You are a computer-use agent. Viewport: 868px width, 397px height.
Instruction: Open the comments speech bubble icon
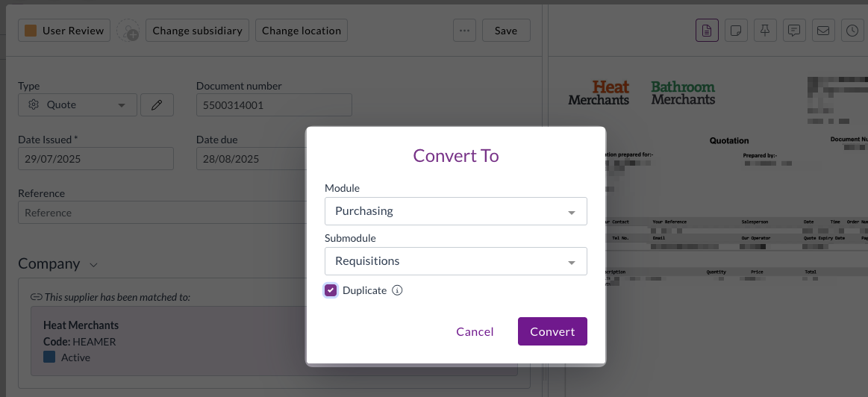[x=794, y=31]
